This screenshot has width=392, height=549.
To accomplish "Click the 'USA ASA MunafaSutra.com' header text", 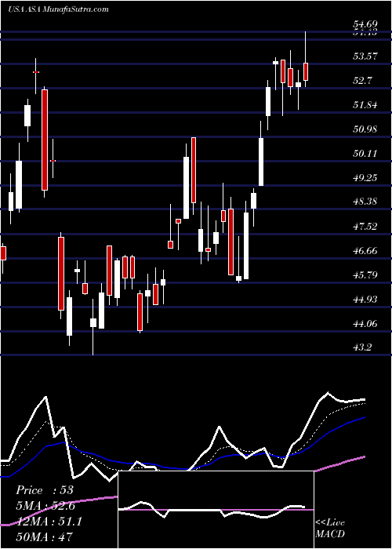I will pos(58,9).
